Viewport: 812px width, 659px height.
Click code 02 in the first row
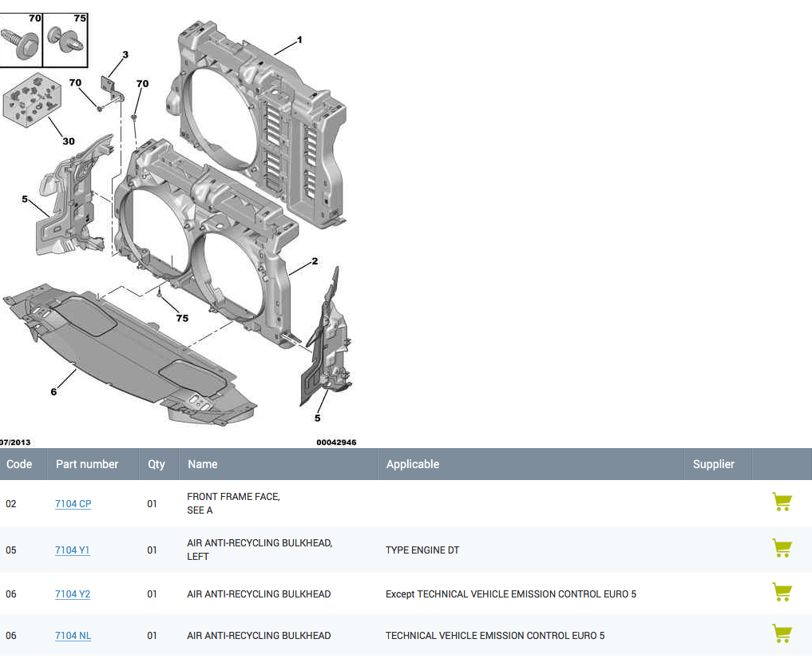[x=11, y=503]
